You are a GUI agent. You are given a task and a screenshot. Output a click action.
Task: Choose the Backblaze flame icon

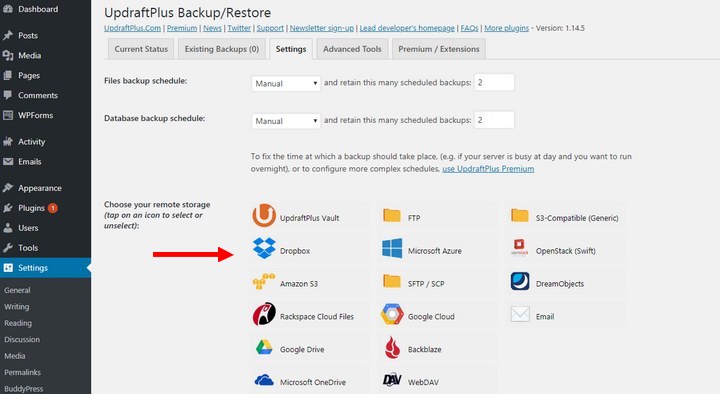(392, 348)
